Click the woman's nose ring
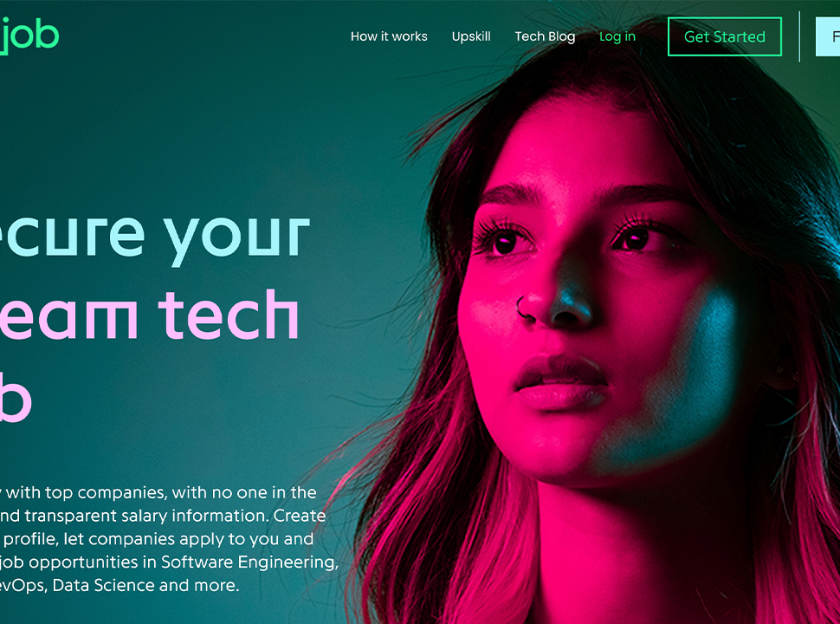 point(522,309)
